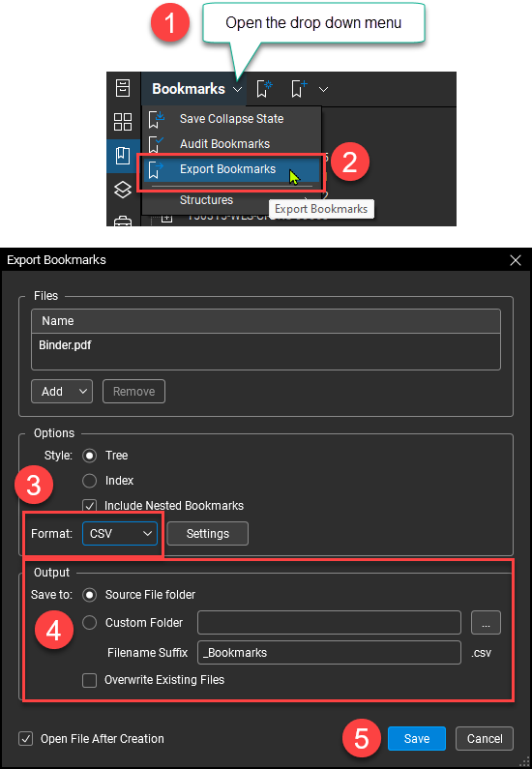The height and width of the screenshot is (769, 532).
Task: Toggle Include Nested Bookmarks checkbox
Action: (x=89, y=506)
